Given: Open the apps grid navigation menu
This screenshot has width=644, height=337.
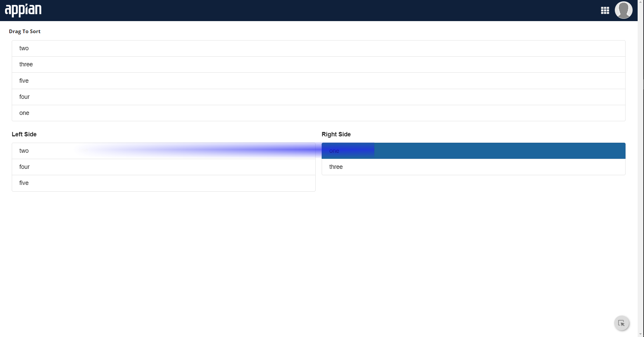Looking at the screenshot, I should (605, 10).
